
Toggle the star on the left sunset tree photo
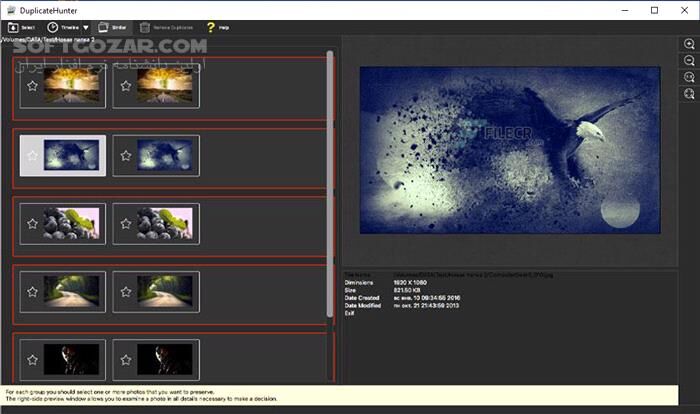tap(32, 87)
